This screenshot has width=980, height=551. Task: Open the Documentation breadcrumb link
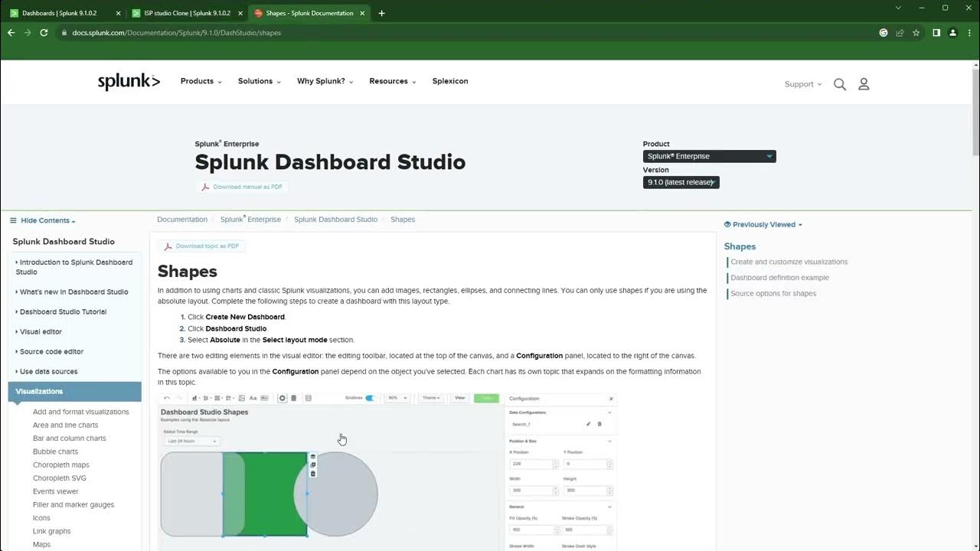(x=182, y=220)
